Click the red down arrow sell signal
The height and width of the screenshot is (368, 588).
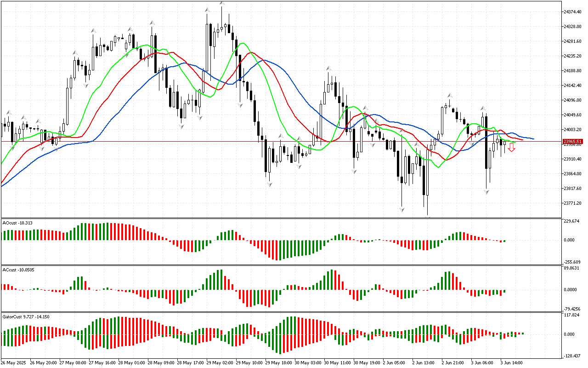[x=511, y=148]
